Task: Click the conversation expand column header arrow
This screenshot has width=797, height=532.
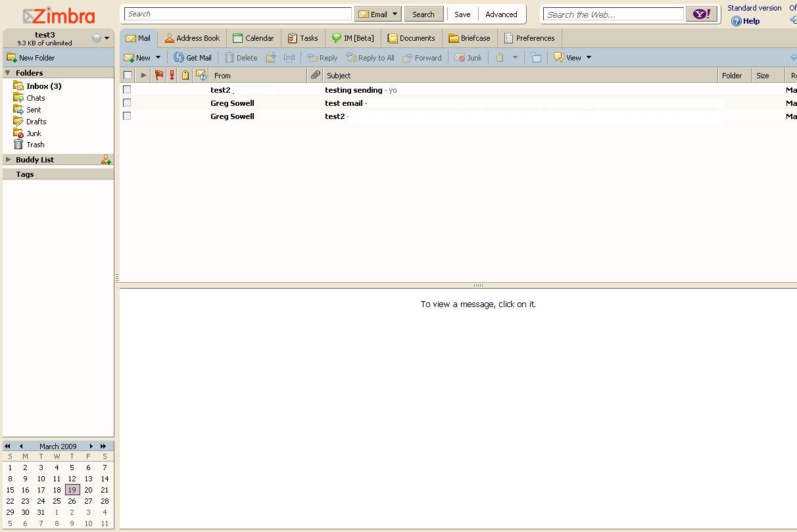Action: [144, 76]
